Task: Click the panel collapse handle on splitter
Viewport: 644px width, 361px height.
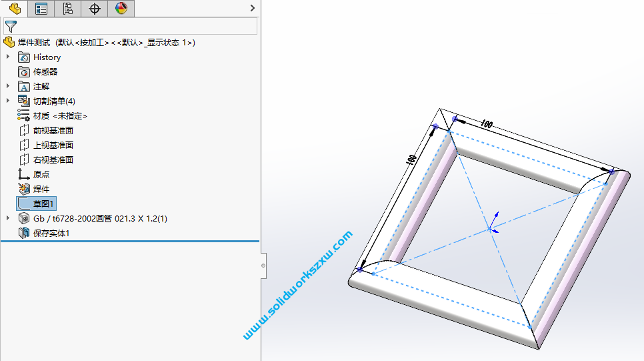Action: click(x=263, y=266)
